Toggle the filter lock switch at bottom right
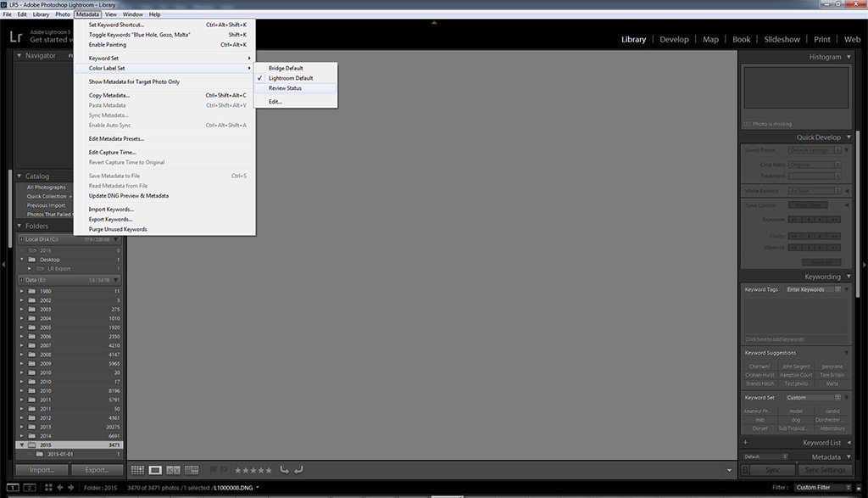 pos(856,488)
